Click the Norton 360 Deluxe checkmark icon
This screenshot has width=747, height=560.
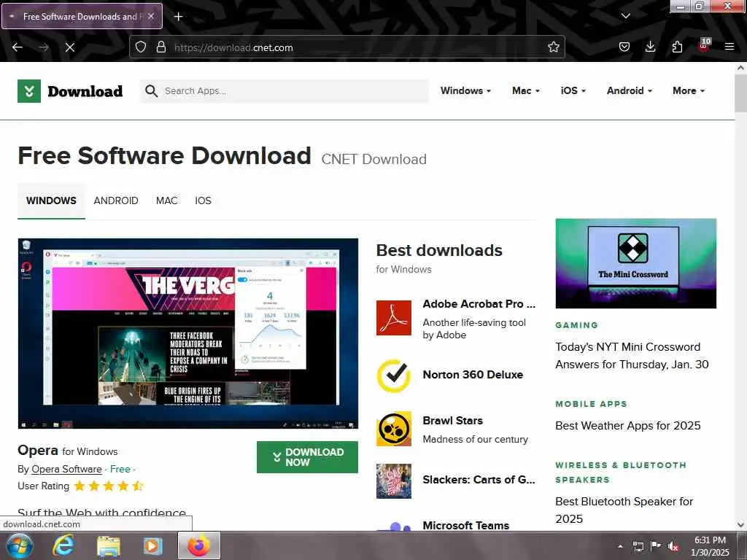pos(393,376)
